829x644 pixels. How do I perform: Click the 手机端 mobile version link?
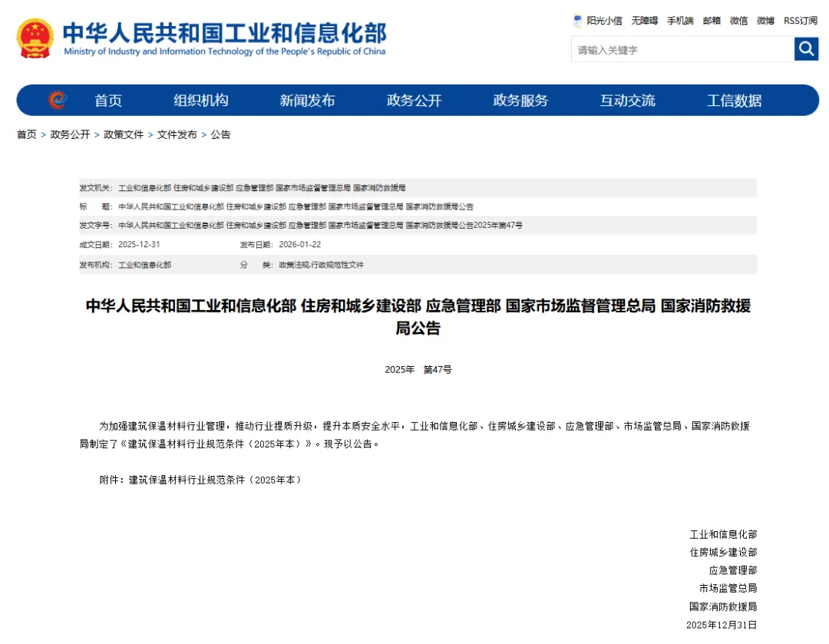tap(680, 21)
